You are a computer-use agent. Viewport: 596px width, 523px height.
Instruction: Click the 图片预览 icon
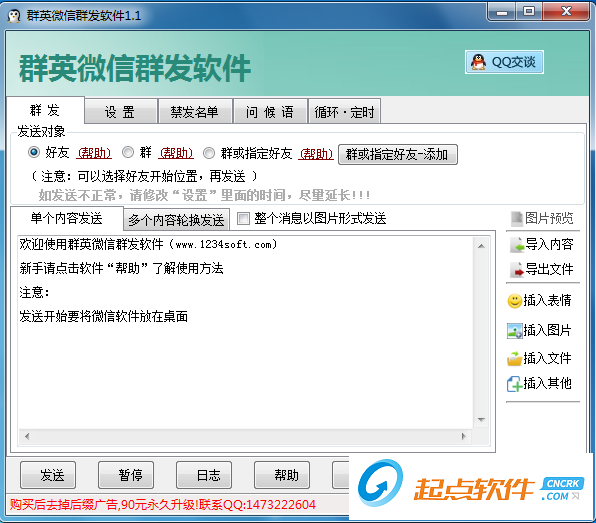(517, 219)
